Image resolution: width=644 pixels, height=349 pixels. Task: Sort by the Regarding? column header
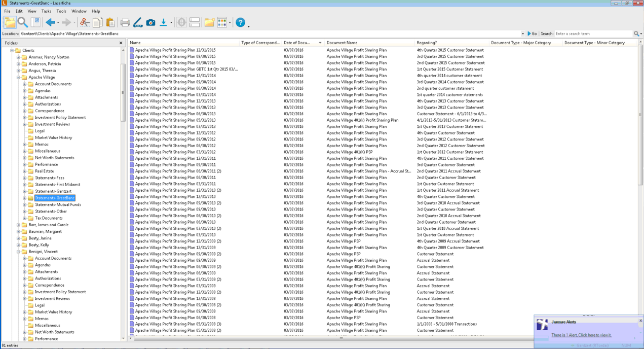(451, 43)
